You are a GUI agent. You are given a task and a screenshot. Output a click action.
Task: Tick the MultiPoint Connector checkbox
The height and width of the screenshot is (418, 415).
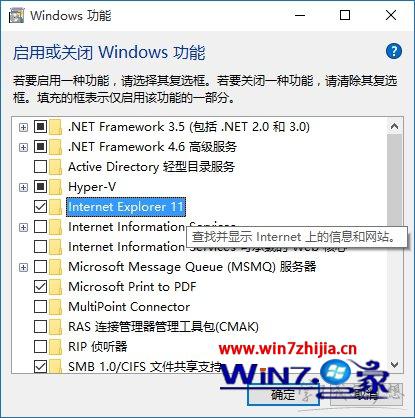[x=40, y=307]
